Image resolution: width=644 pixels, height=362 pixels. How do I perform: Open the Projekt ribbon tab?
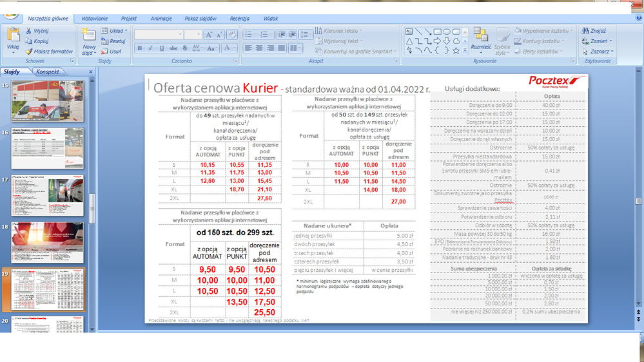128,19
